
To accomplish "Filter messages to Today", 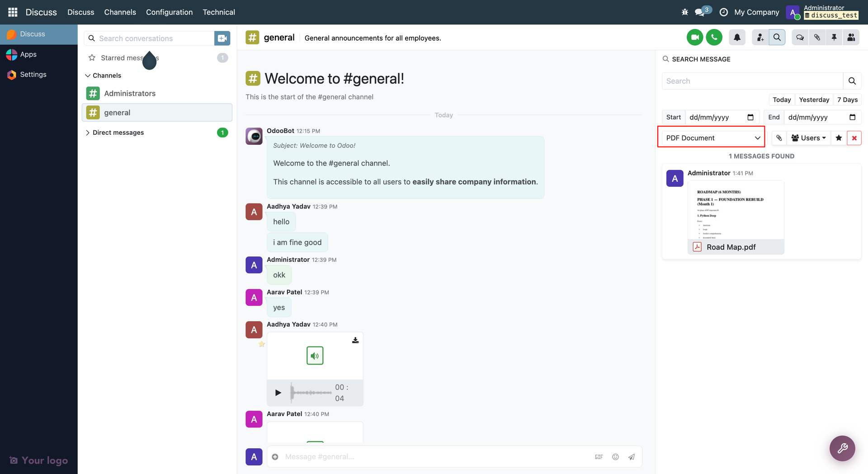I will point(782,100).
